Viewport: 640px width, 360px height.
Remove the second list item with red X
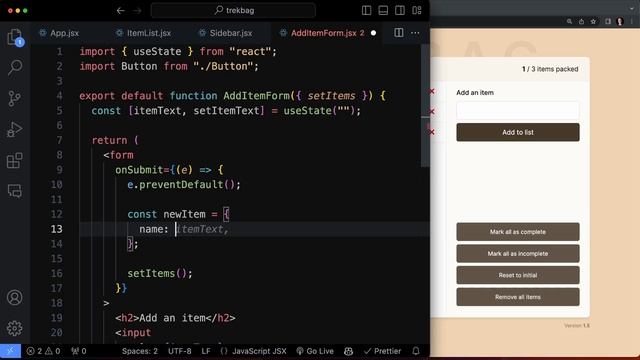432,111
